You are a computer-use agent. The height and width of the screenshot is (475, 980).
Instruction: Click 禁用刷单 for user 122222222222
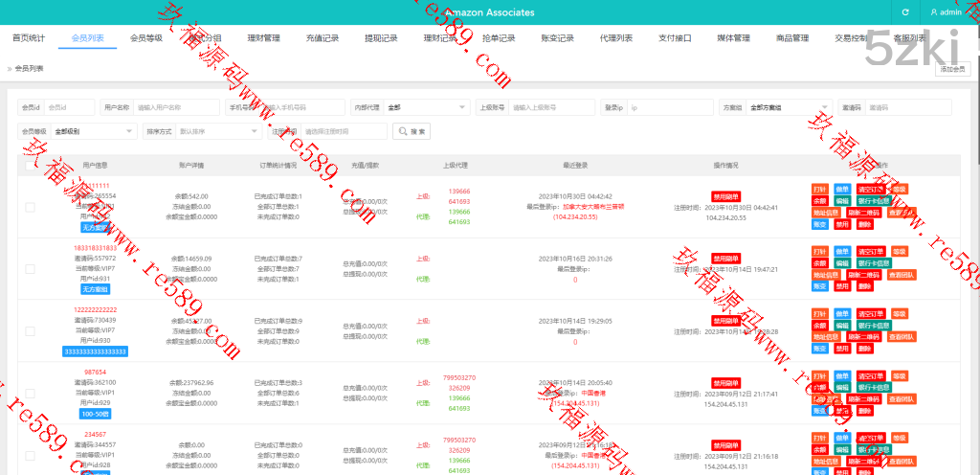click(x=725, y=321)
